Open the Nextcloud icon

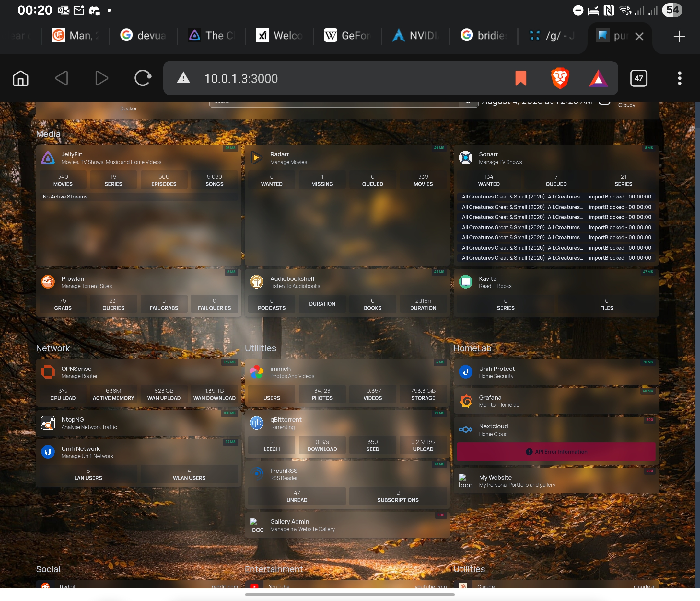coord(466,429)
